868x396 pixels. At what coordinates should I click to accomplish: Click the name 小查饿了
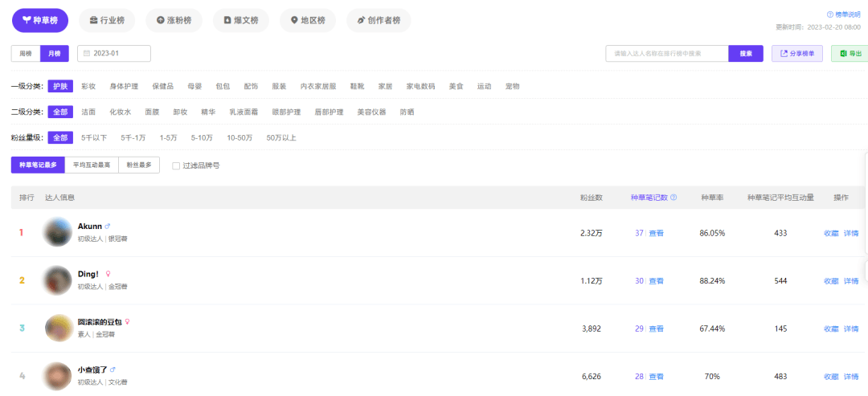coord(92,369)
